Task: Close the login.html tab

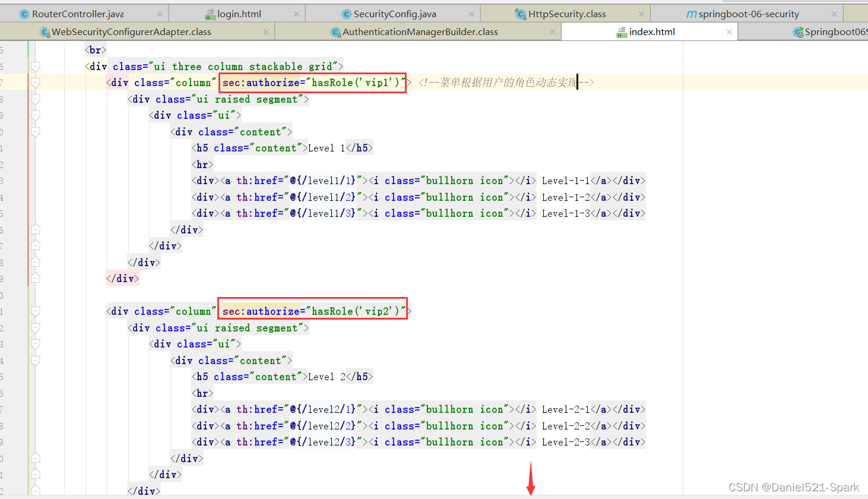Action: point(297,14)
